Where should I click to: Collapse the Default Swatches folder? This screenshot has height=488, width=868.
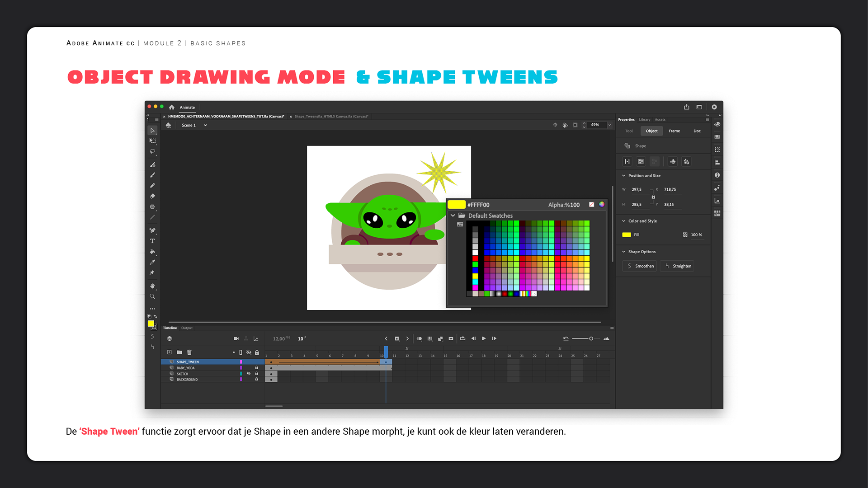coord(453,216)
